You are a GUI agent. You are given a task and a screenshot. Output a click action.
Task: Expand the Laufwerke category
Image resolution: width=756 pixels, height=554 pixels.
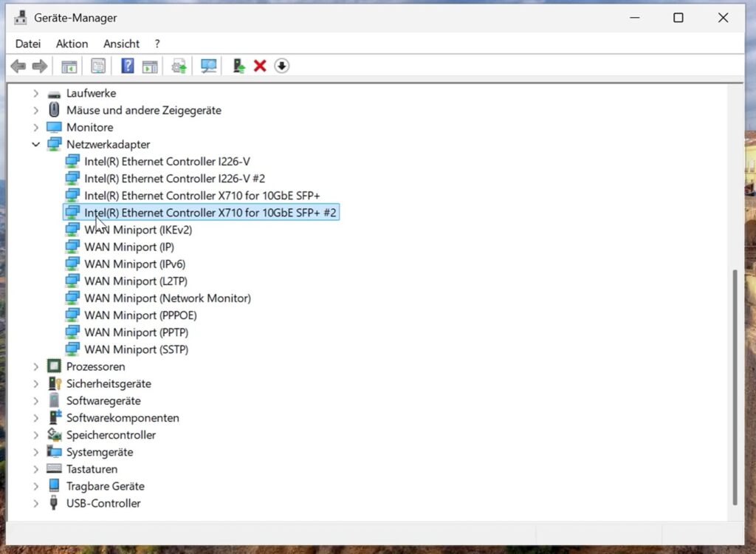35,94
